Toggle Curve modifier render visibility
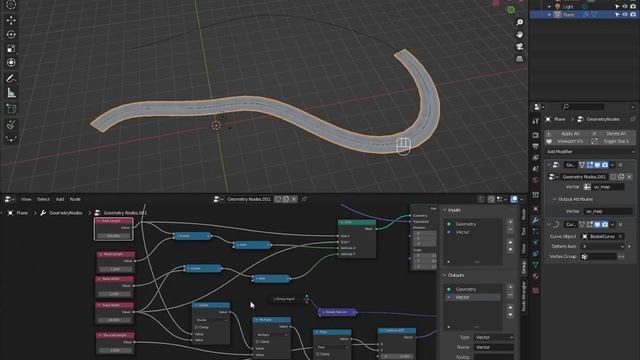 (x=605, y=224)
